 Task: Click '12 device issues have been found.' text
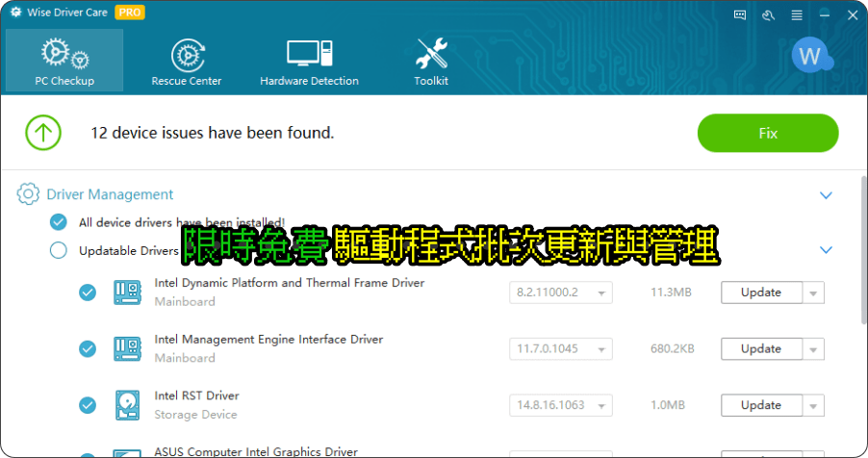[x=212, y=133]
